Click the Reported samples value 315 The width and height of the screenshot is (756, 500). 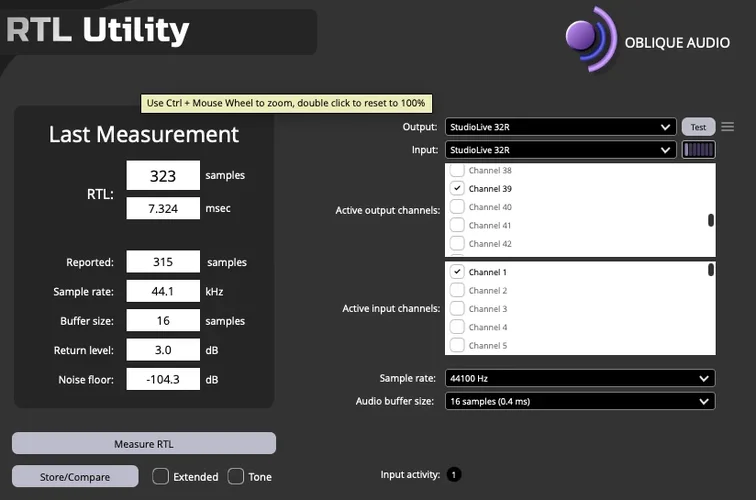point(163,261)
